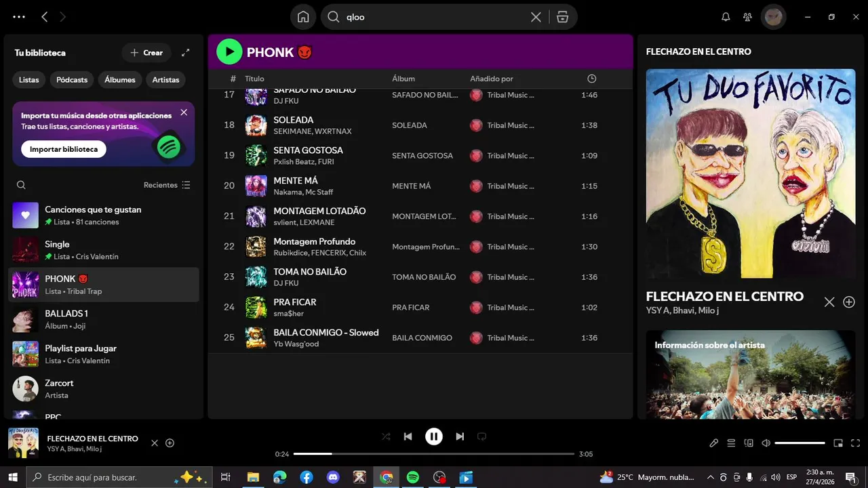Open the friends activity icon
868x488 pixels.
click(x=747, y=17)
